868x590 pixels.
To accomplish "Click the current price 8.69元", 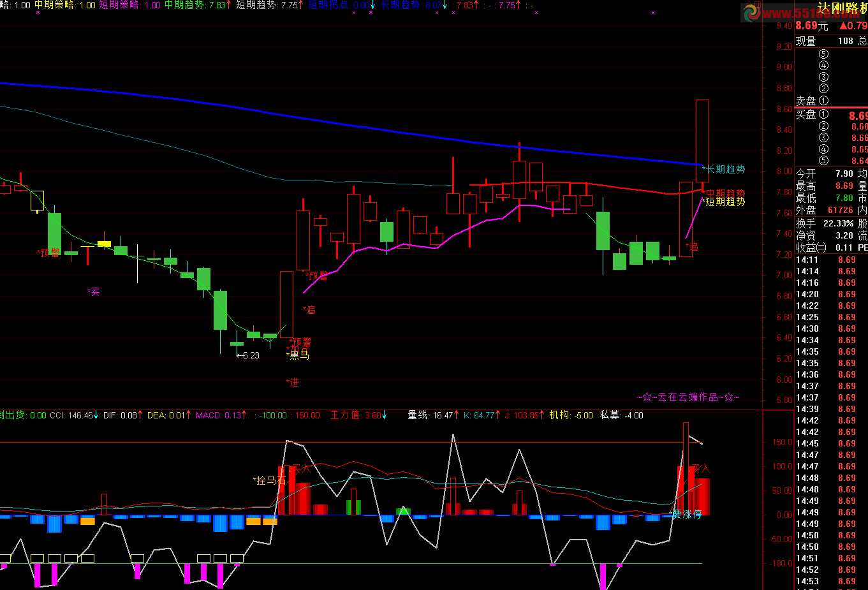I will click(x=812, y=26).
